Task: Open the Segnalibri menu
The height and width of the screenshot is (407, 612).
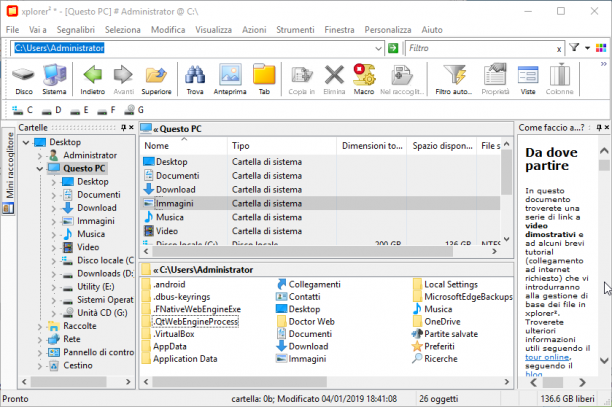Action: (75, 30)
